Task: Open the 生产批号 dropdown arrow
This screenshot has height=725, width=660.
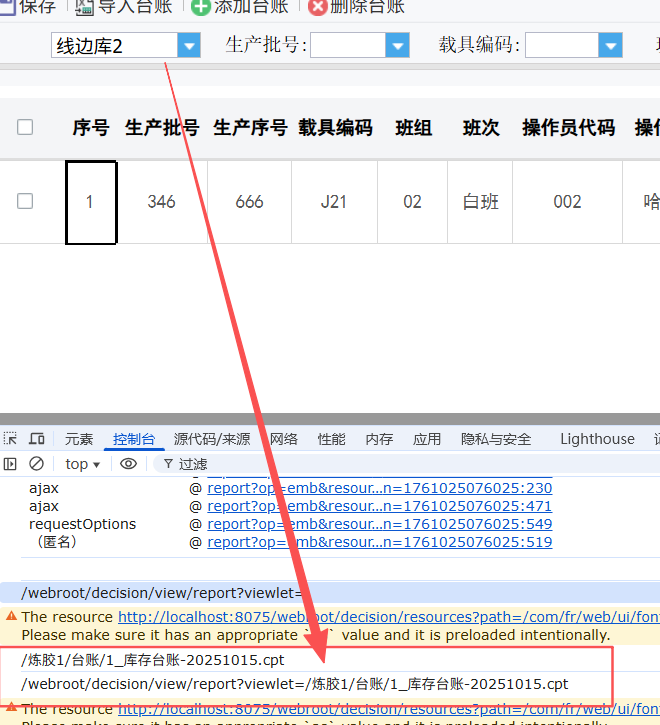Action: (x=397, y=45)
